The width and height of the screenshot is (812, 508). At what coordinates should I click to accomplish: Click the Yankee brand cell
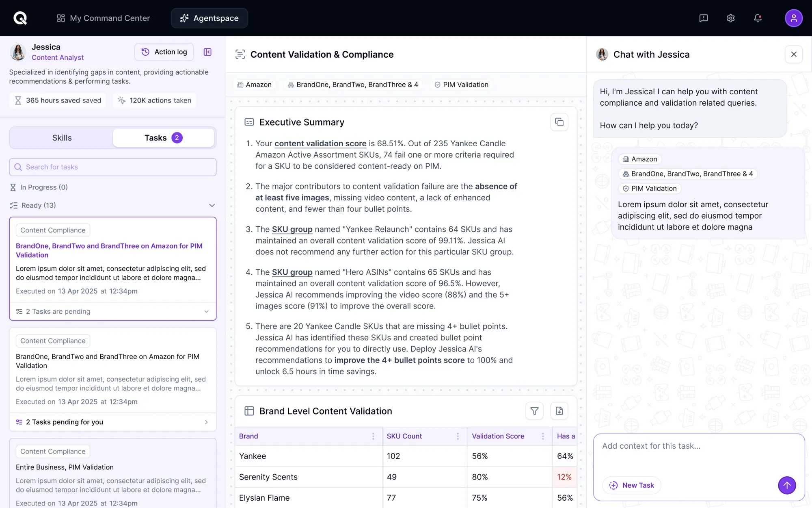click(309, 456)
